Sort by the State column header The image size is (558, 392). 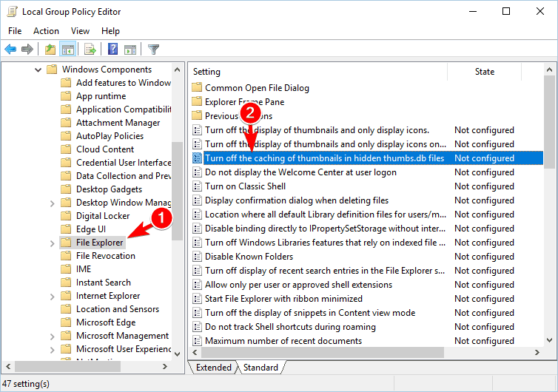point(484,72)
